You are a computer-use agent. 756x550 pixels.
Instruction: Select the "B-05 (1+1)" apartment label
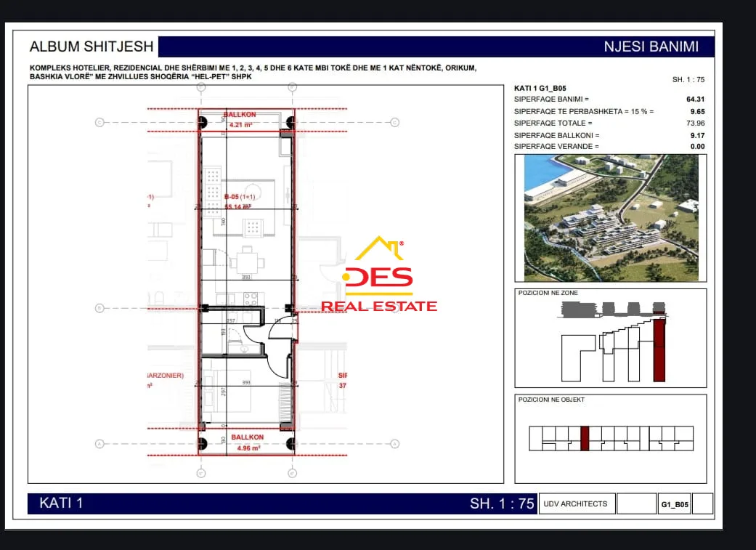click(240, 197)
